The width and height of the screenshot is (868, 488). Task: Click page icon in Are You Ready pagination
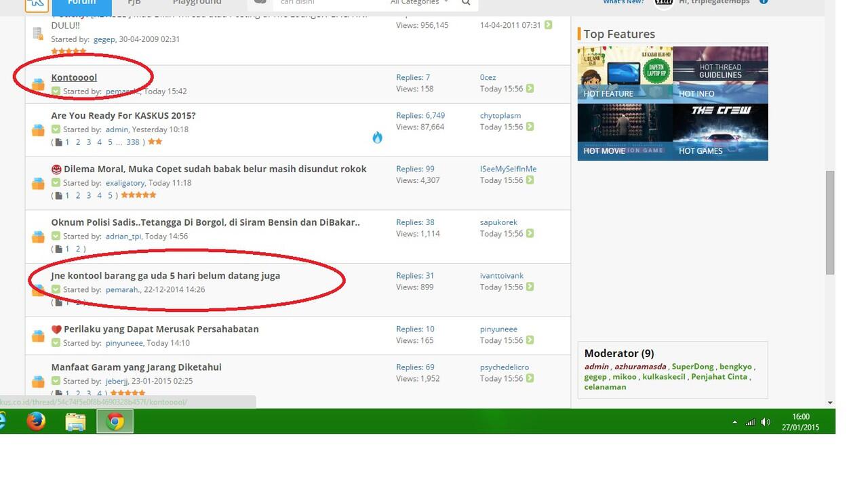tap(59, 142)
